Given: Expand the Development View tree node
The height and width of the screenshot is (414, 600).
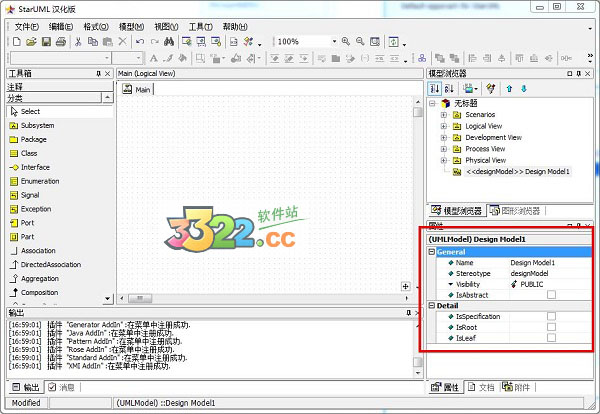Looking at the screenshot, I should 443,137.
